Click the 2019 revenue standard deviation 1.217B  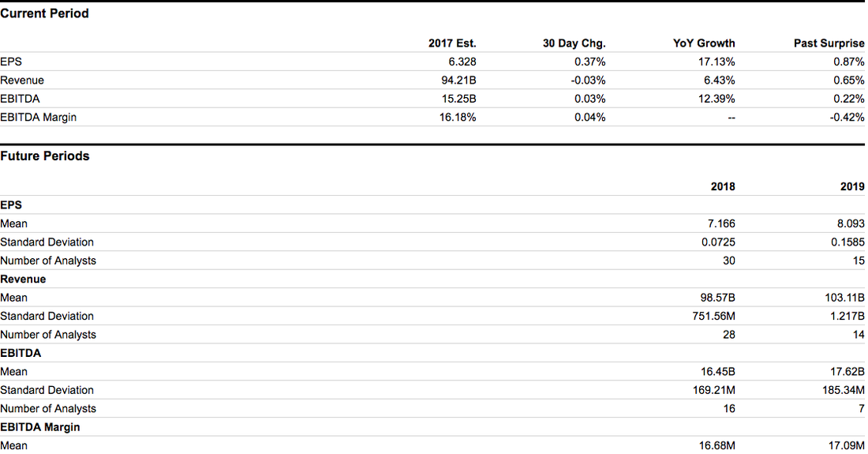846,317
